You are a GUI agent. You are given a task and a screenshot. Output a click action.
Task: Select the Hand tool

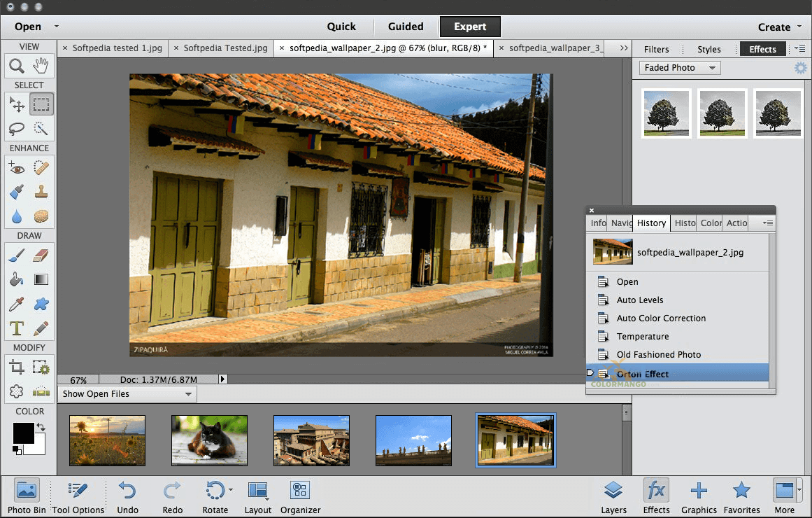41,66
